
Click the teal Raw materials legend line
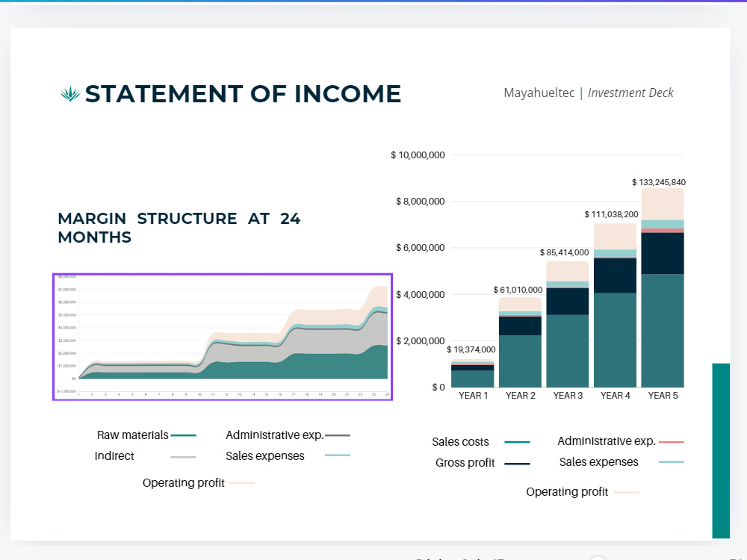(x=184, y=435)
